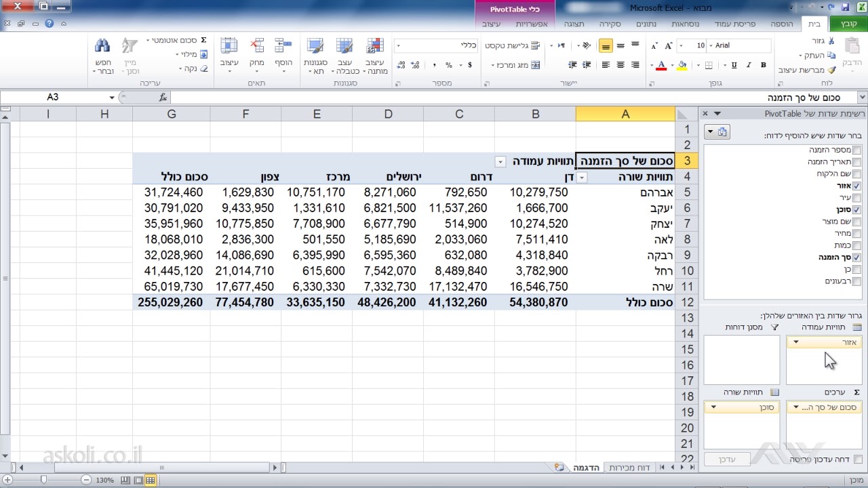
Task: Uncheck the סוכן field checkbox
Action: 857,210
